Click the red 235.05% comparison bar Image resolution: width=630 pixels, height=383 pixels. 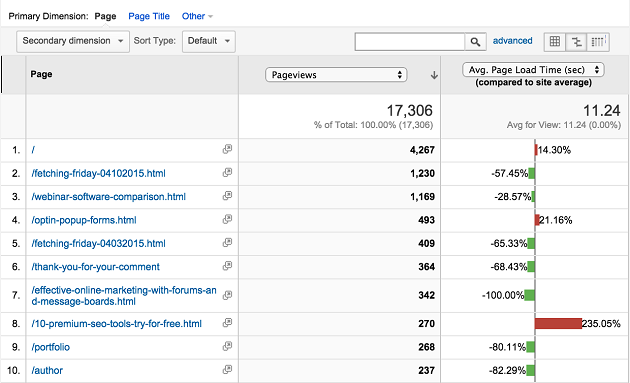[x=558, y=324]
